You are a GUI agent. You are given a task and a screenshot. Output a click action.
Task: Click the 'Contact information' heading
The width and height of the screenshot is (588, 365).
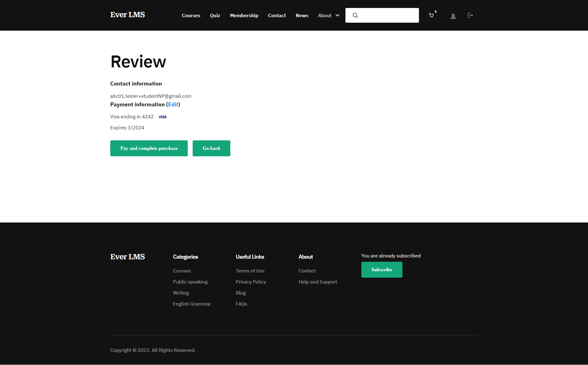pyautogui.click(x=136, y=84)
